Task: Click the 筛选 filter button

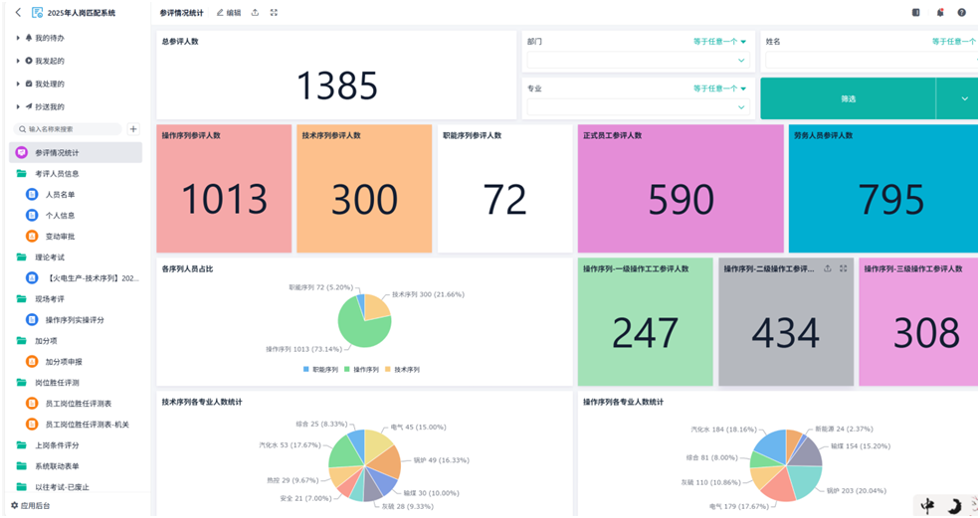Action: coord(848,99)
